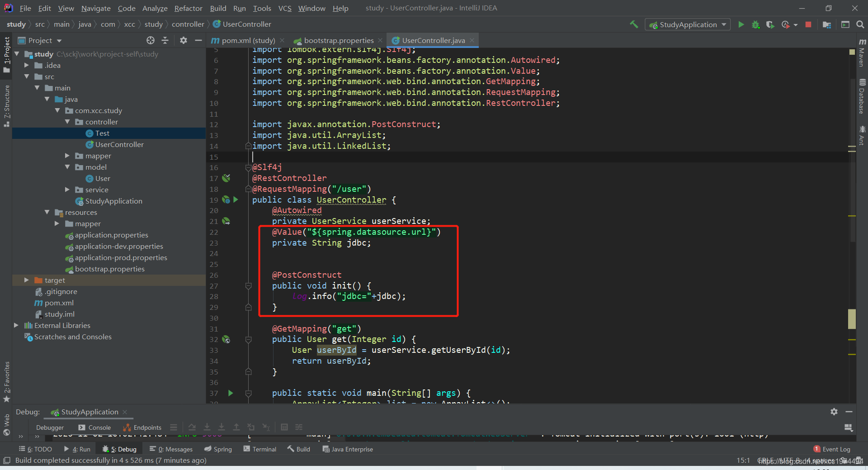Open the Structure tool window
Image resolution: width=868 pixels, height=470 pixels.
click(7, 105)
